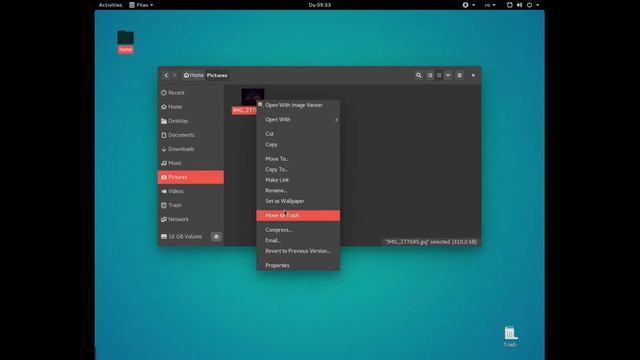Viewport: 640px width, 360px height.
Task: Choose Copy To... from context menu
Action: coord(298,169)
